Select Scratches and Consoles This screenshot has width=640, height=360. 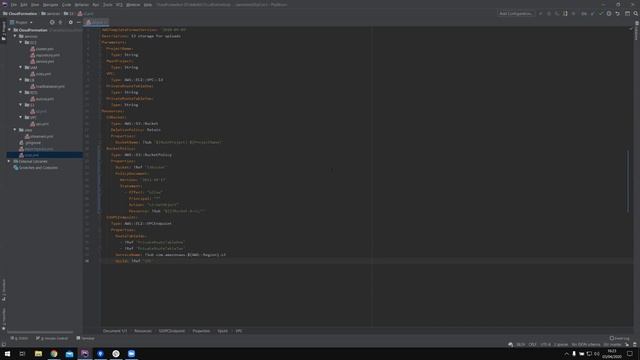coord(36,168)
